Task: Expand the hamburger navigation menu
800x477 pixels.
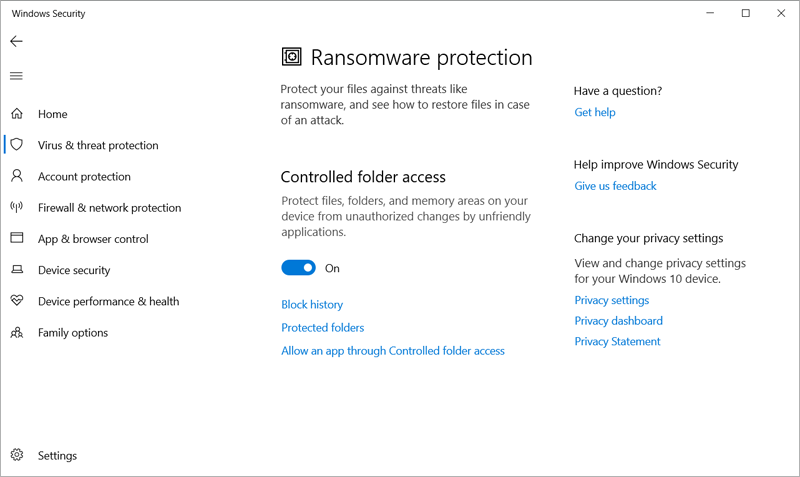Action: pos(16,76)
